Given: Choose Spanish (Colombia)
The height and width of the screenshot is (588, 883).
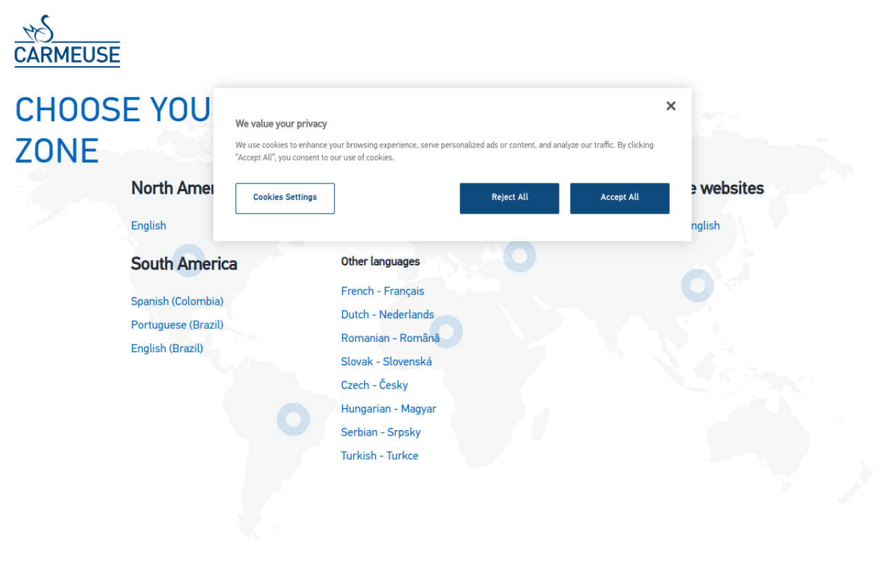Looking at the screenshot, I should [177, 301].
